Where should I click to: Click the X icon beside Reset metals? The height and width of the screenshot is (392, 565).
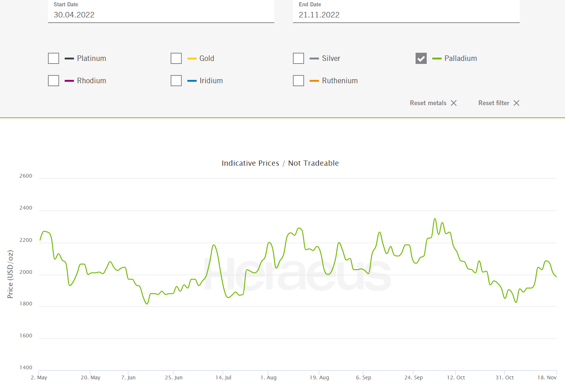(454, 103)
